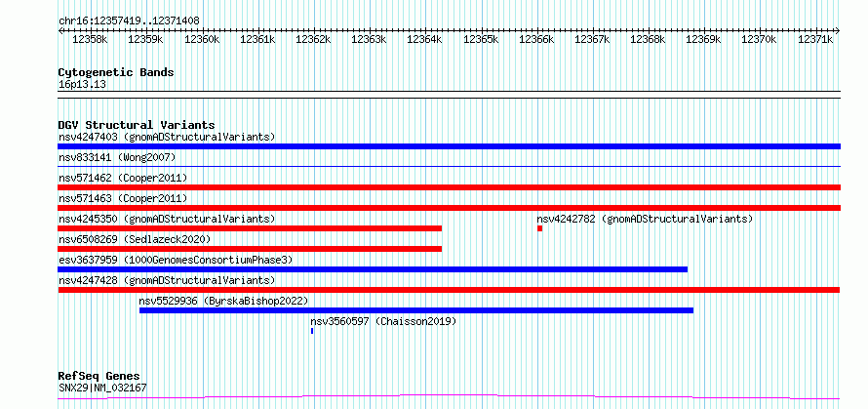Click the 12362k ruler tick label
This screenshot has height=409, width=868.
pyautogui.click(x=313, y=40)
